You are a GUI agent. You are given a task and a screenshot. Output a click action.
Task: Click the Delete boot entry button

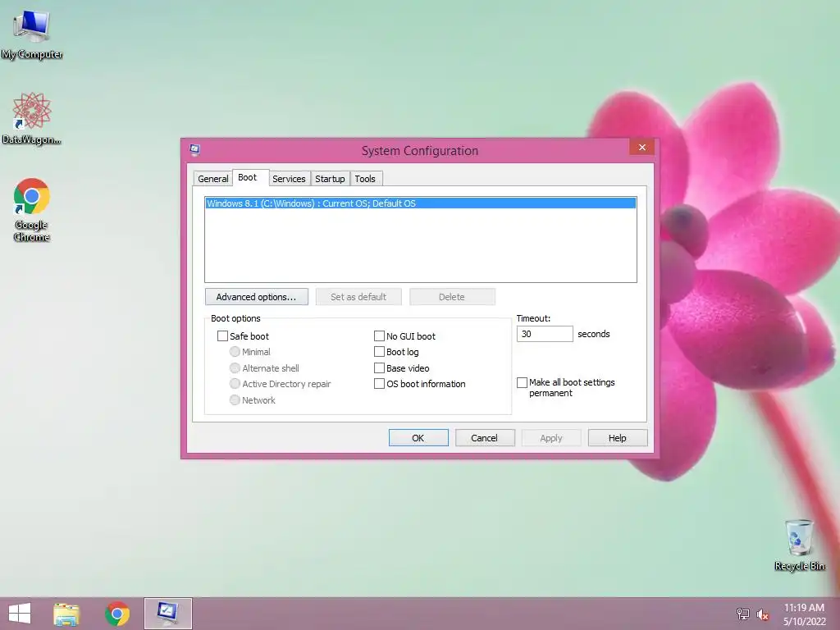[x=452, y=297]
